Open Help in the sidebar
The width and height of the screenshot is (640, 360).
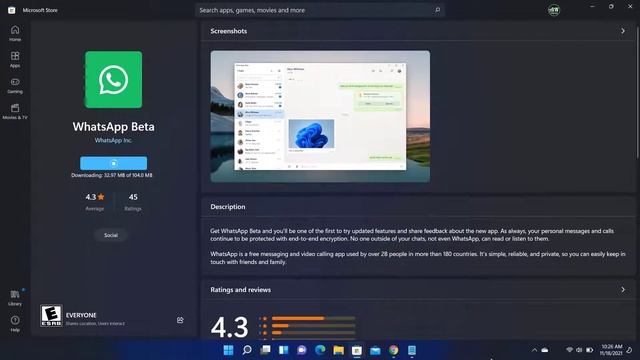(x=15, y=324)
